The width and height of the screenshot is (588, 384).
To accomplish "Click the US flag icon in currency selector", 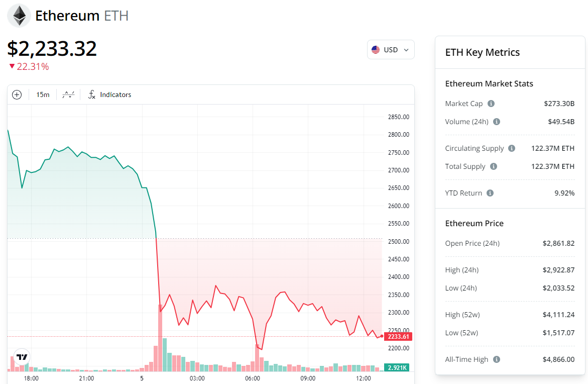I will point(376,49).
